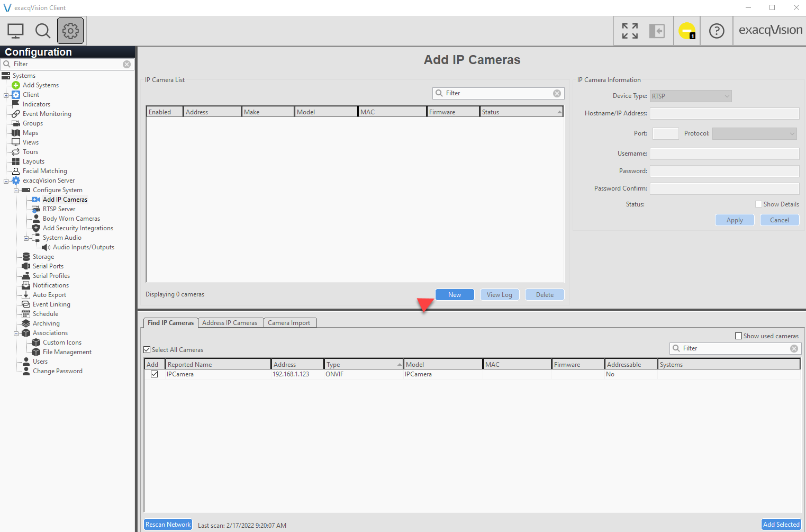The image size is (806, 532).
Task: Click the Cancel button
Action: pos(780,220)
